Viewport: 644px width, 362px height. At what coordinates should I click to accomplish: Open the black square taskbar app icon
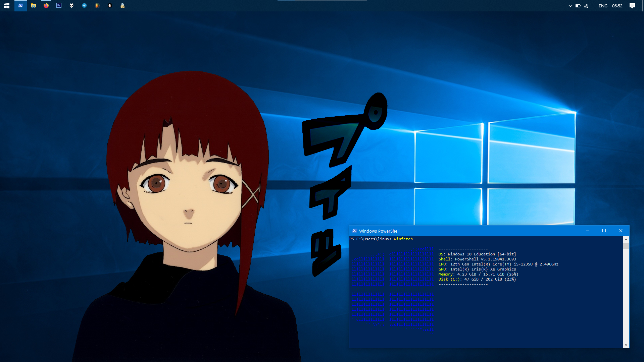[x=110, y=6]
